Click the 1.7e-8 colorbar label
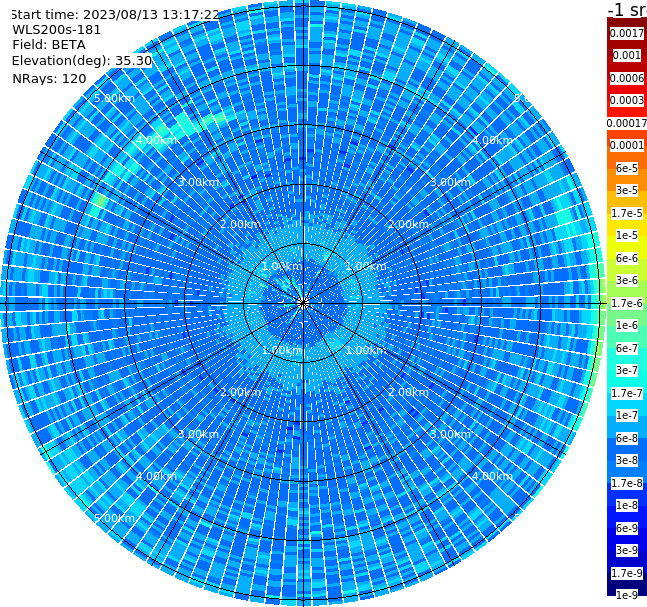The width and height of the screenshot is (647, 607). (x=627, y=483)
